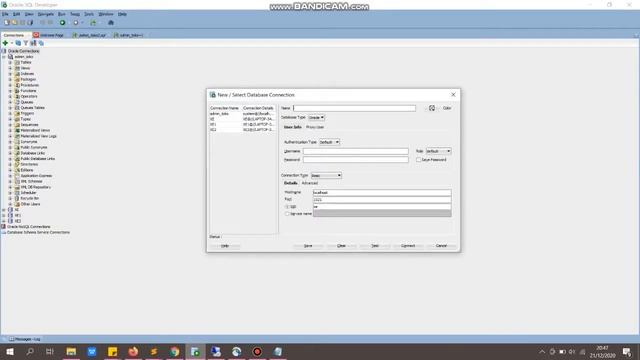This screenshot has height=360, width=640.
Task: Click into the Hostname field
Action: pos(382,192)
